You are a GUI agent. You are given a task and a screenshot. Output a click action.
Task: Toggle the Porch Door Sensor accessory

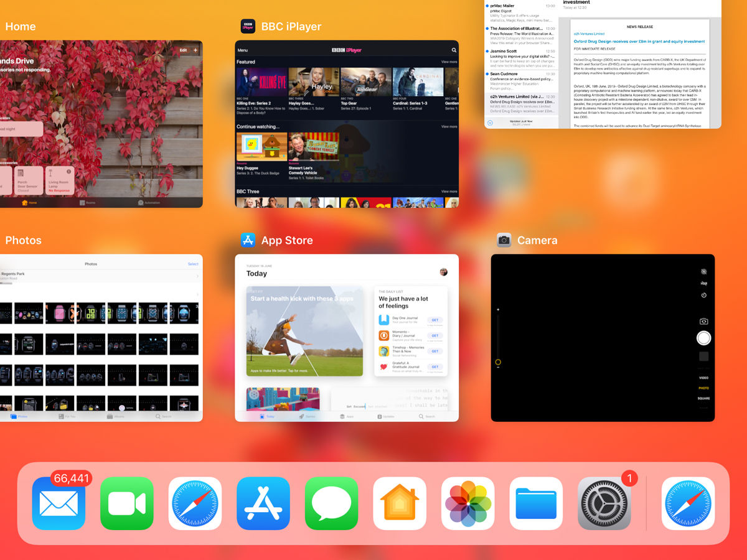point(28,180)
